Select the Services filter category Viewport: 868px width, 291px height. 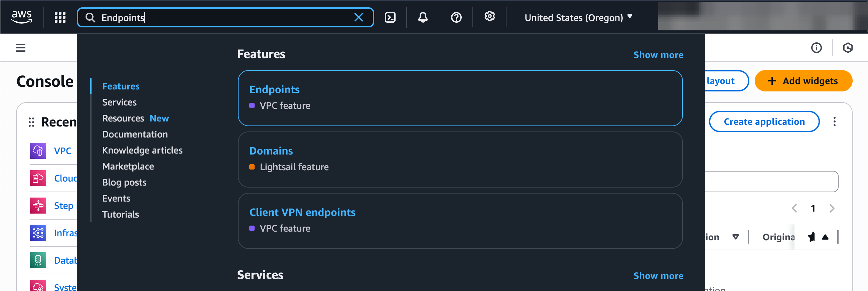click(x=119, y=102)
